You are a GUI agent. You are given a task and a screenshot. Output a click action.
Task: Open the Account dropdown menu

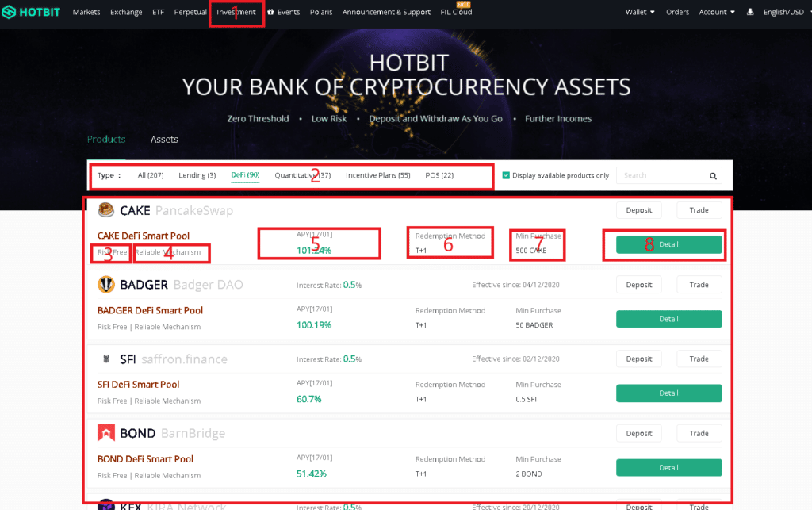(x=717, y=12)
